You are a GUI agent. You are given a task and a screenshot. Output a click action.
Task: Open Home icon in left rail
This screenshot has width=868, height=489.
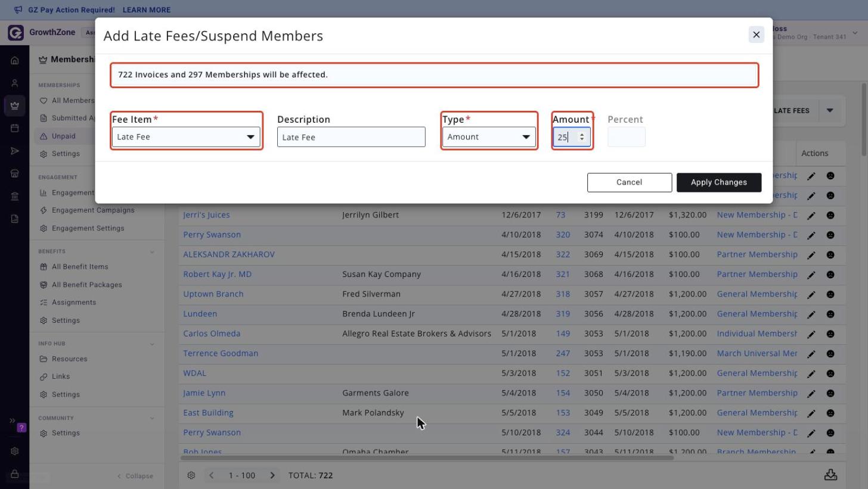click(15, 60)
